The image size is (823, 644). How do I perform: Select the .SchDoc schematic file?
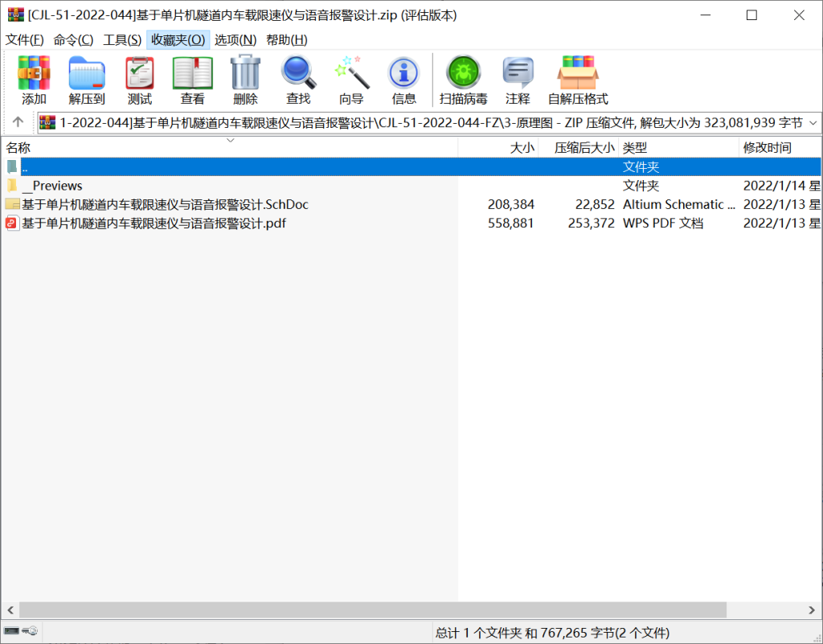pyautogui.click(x=165, y=204)
